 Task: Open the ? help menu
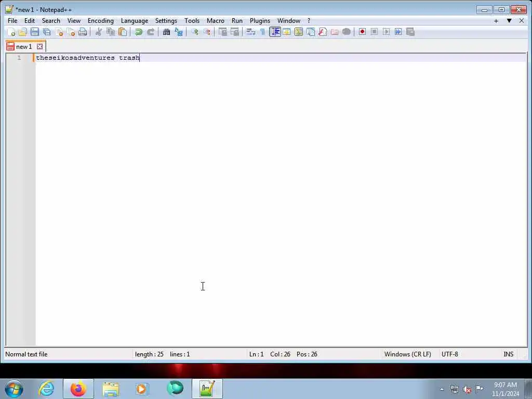(x=309, y=21)
